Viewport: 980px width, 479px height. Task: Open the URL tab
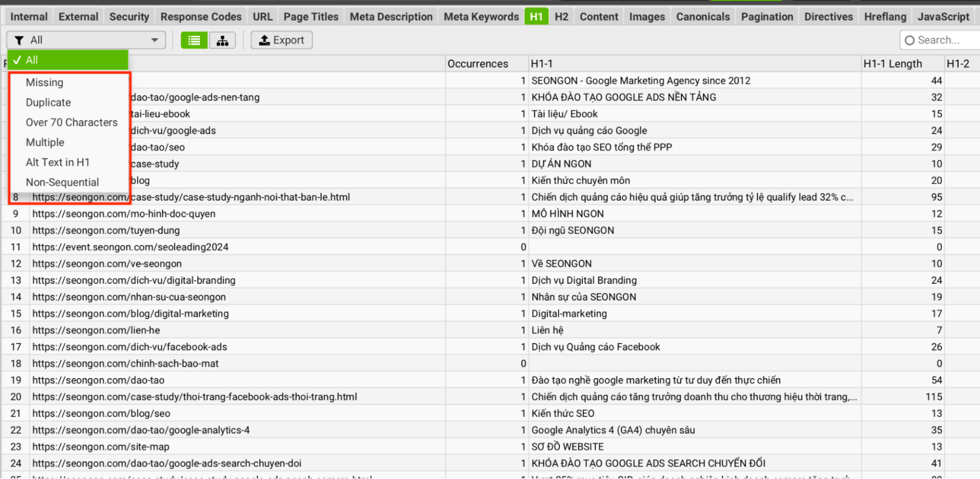262,17
